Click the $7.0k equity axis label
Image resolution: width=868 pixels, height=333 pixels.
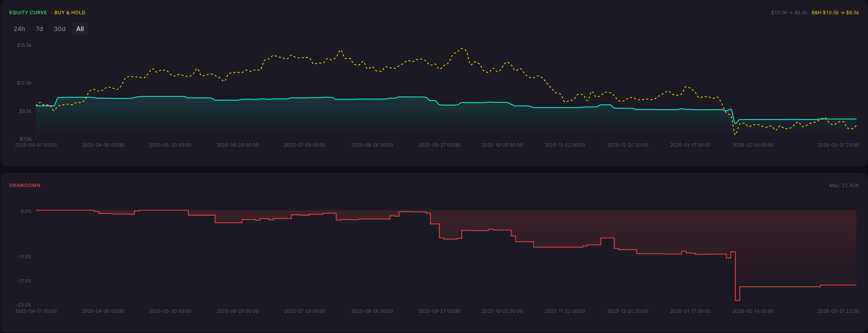tap(25, 139)
